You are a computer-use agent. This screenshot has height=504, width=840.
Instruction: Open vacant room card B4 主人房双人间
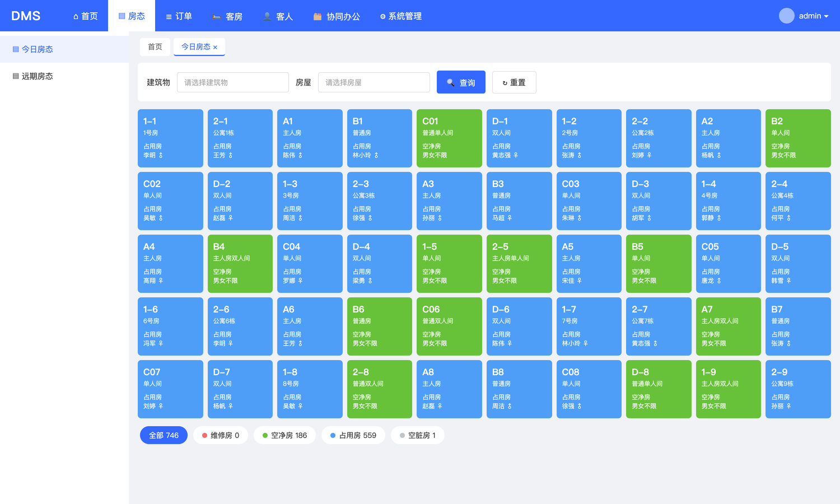click(x=240, y=264)
